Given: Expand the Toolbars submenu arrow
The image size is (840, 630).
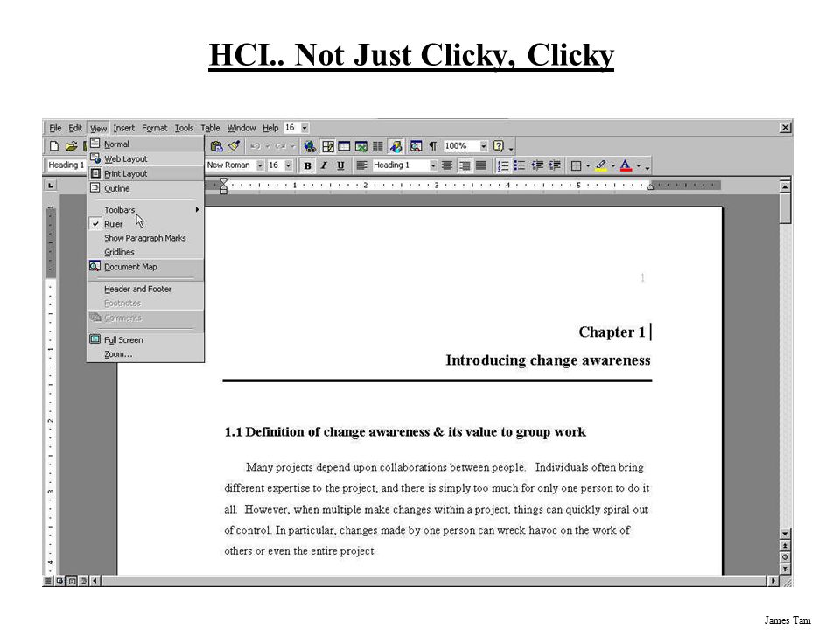Looking at the screenshot, I should click(x=197, y=209).
